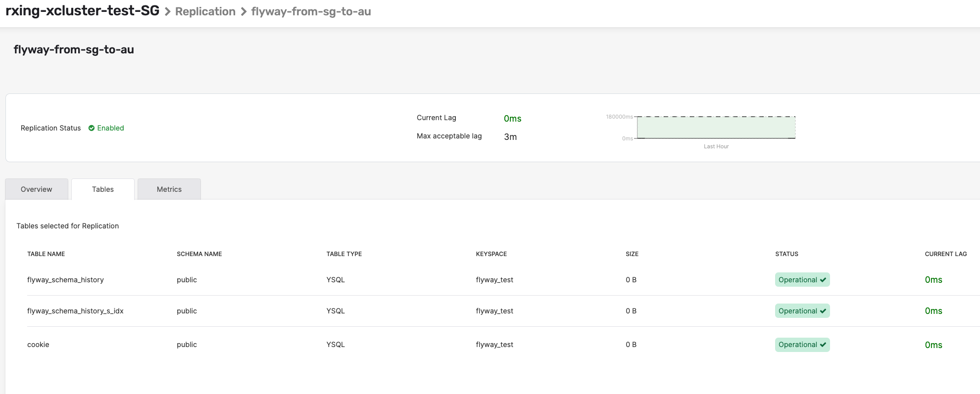Click the Last Hour lag chart
This screenshot has width=980, height=394.
[x=716, y=128]
